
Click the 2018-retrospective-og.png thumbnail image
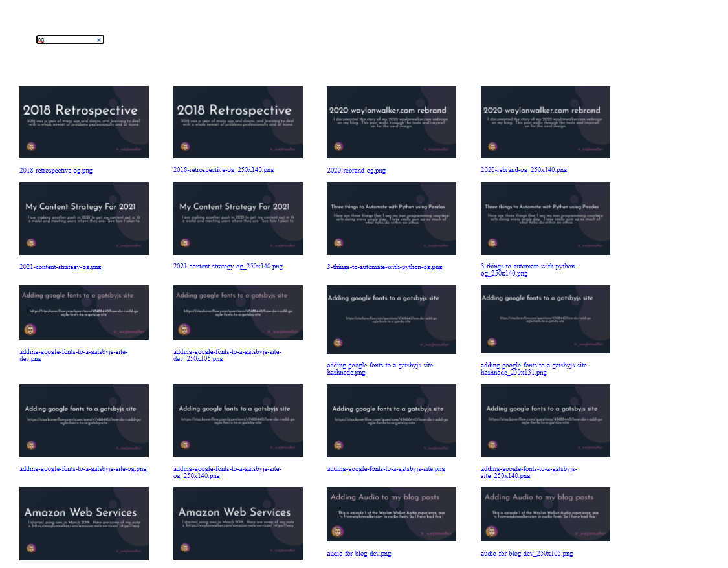84,122
